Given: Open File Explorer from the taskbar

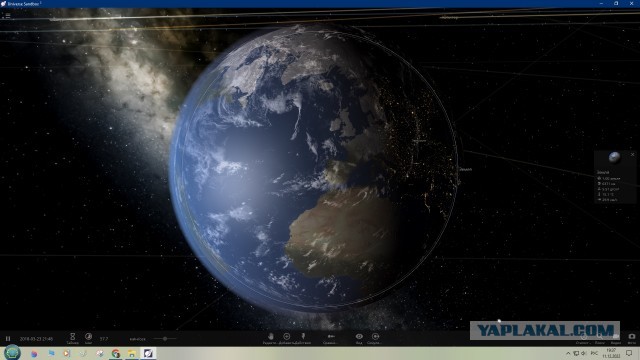Looking at the screenshot, I should pyautogui.click(x=132, y=353).
